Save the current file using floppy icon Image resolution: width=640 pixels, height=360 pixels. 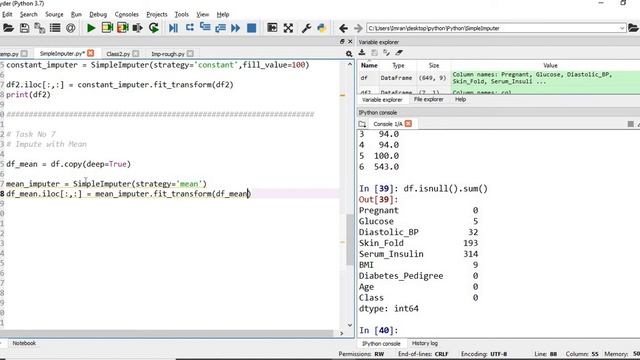click(x=24, y=28)
